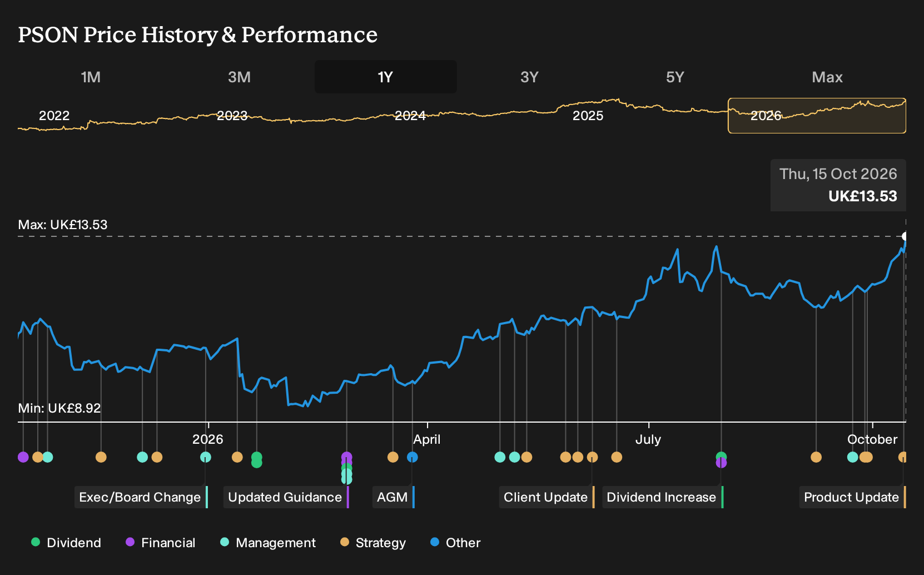Click the Thu, 15 Oct 2026 tooltip
Image resolution: width=924 pixels, height=575 pixels.
pyautogui.click(x=838, y=185)
